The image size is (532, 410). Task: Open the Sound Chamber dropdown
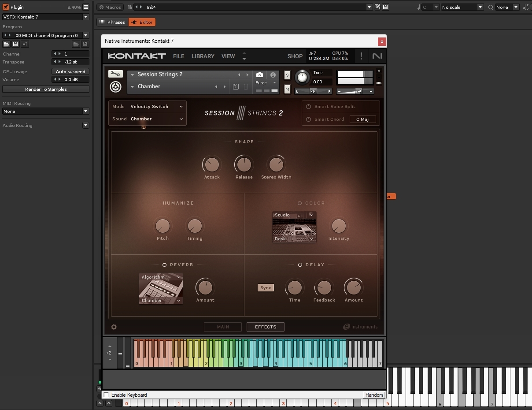click(148, 119)
